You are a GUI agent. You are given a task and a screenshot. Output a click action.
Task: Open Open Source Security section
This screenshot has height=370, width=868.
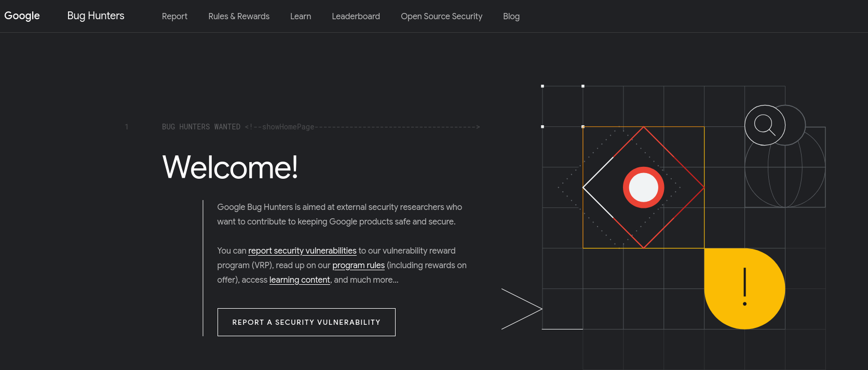pyautogui.click(x=441, y=17)
